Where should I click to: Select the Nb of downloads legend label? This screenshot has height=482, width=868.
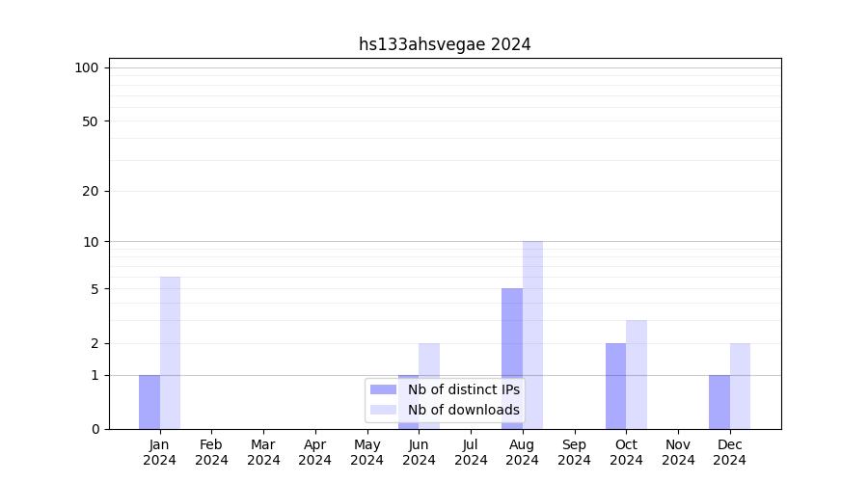click(463, 410)
